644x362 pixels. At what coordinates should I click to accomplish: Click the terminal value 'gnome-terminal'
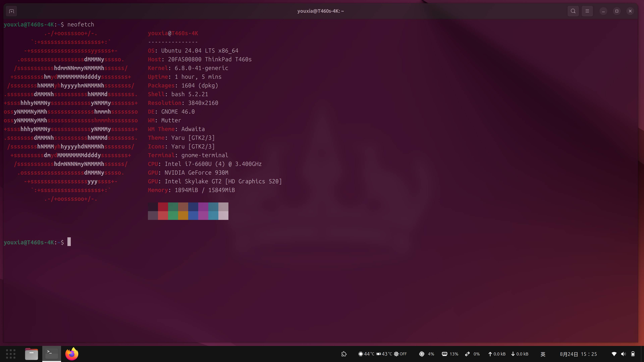[205, 155]
